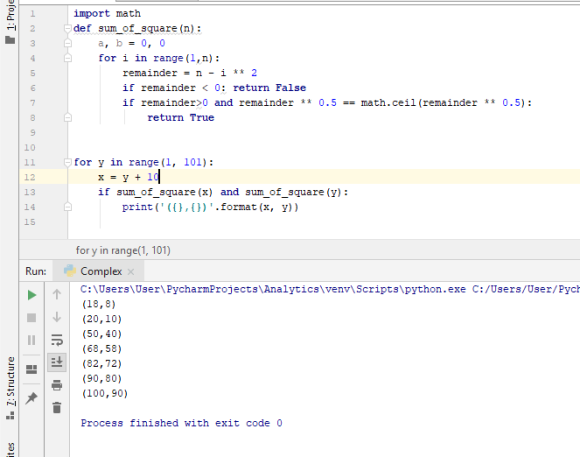Click the fold marker on the a, b line
The image size is (580, 457).
pos(68,43)
